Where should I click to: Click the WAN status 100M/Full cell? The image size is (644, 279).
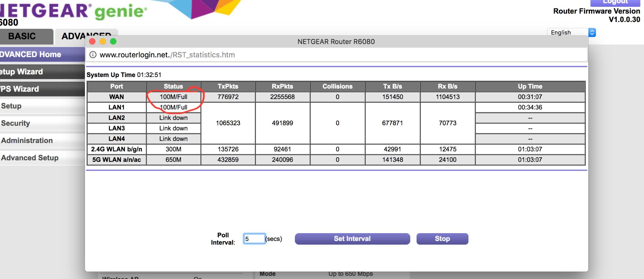(173, 97)
